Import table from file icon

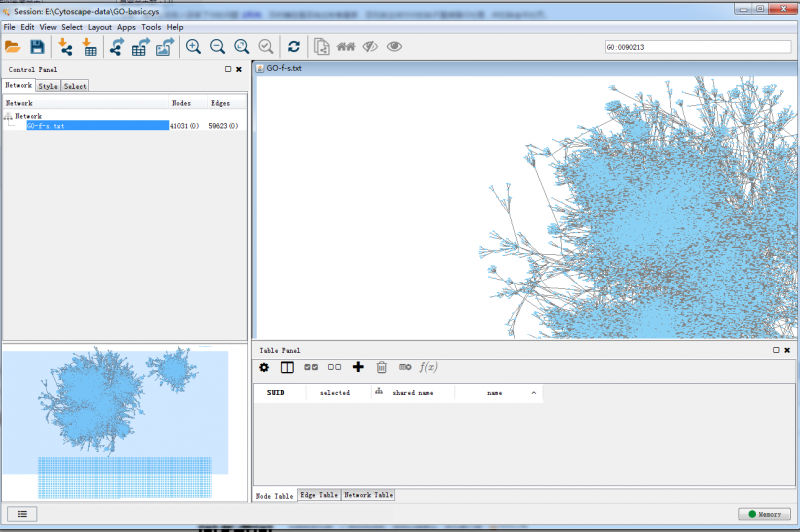(x=90, y=47)
